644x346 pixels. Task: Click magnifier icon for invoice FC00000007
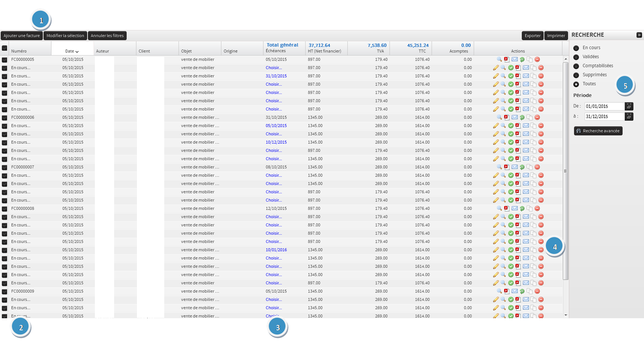499,167
